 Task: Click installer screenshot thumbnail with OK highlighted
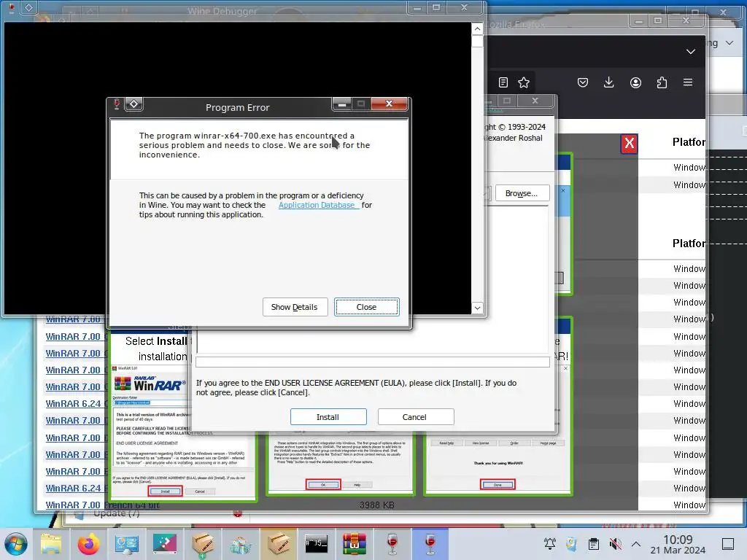pyautogui.click(x=340, y=464)
